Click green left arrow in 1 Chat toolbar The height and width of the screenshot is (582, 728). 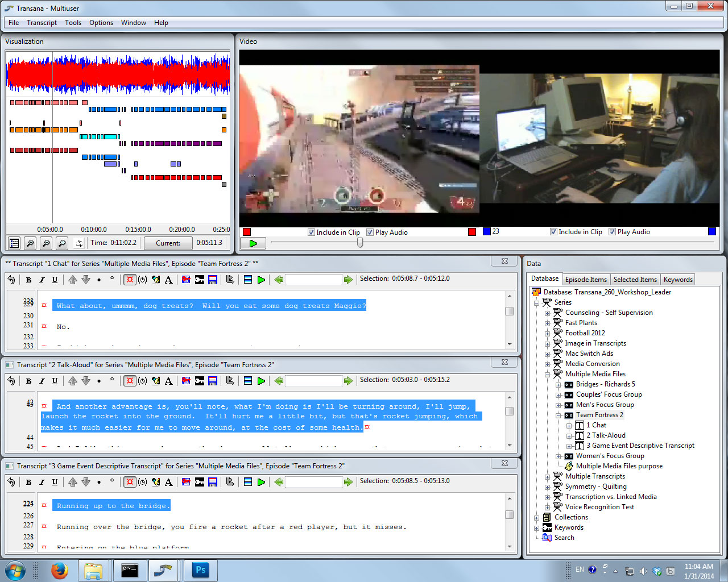click(279, 280)
